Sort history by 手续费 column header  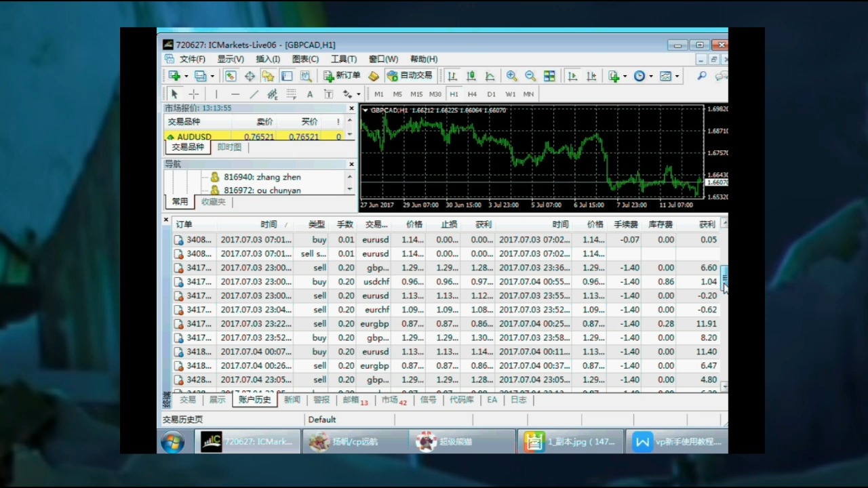coord(625,224)
